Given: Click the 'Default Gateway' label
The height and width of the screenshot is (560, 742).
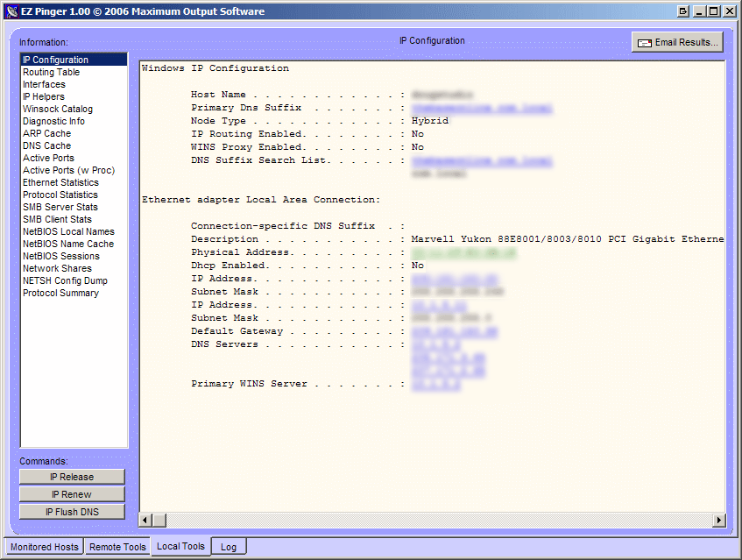Looking at the screenshot, I should (x=237, y=331).
